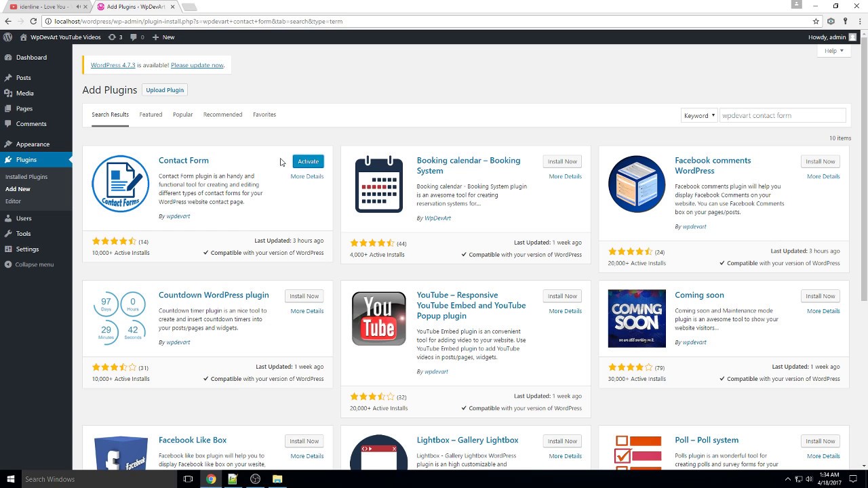Click the New content plus in admin bar
The height and width of the screenshot is (488, 868).
click(163, 37)
